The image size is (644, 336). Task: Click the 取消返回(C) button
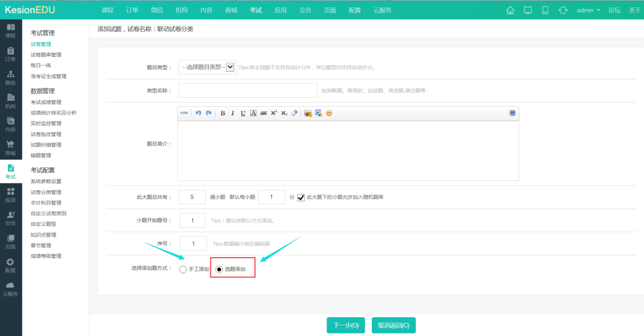click(x=393, y=325)
